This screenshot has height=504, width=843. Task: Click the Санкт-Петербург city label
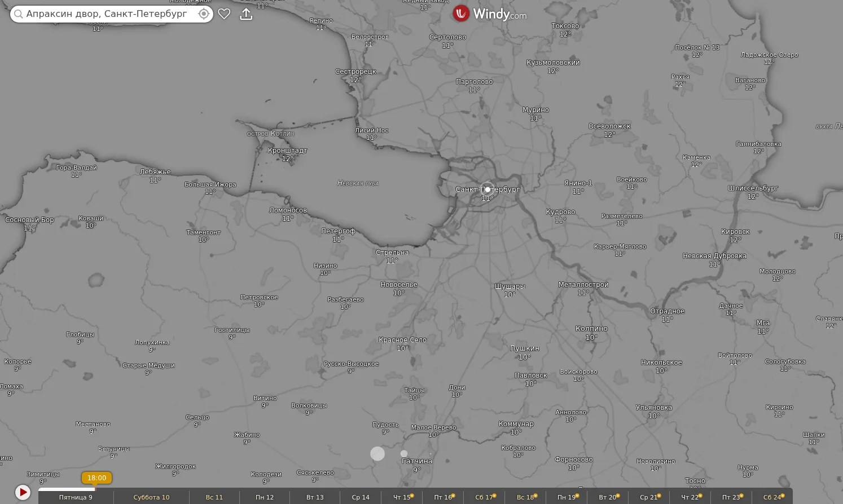488,189
